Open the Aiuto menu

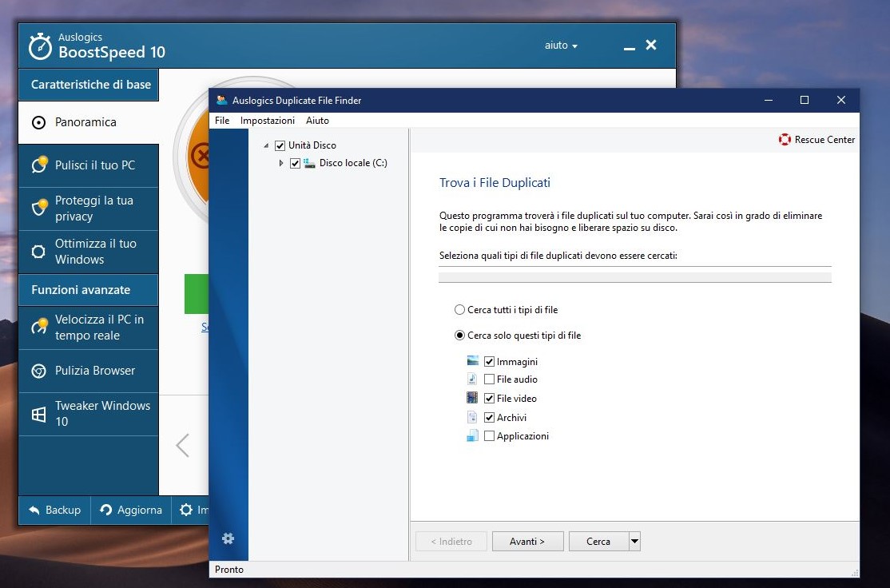tap(317, 121)
